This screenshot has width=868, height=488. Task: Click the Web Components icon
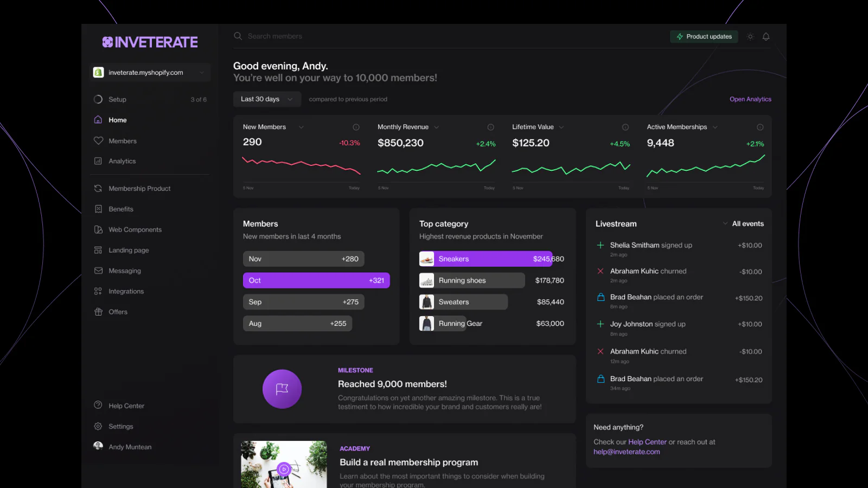click(98, 229)
